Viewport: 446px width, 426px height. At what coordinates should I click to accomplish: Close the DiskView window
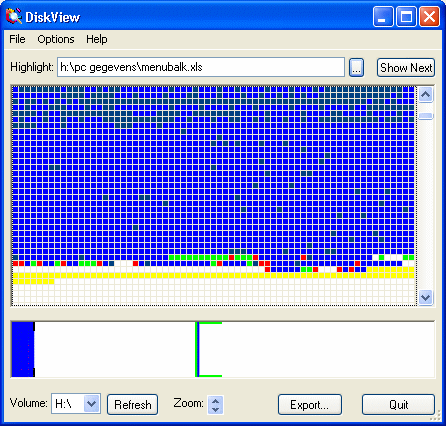pyautogui.click(x=429, y=17)
